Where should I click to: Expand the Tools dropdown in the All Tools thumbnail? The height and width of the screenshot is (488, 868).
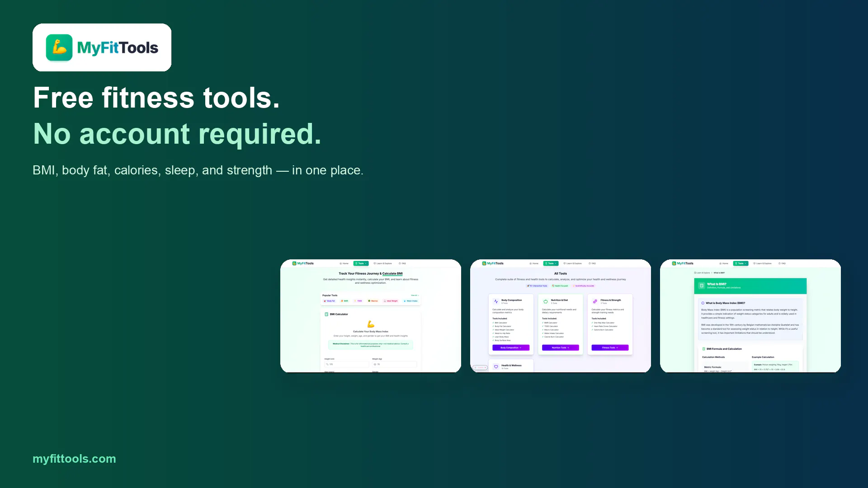551,263
